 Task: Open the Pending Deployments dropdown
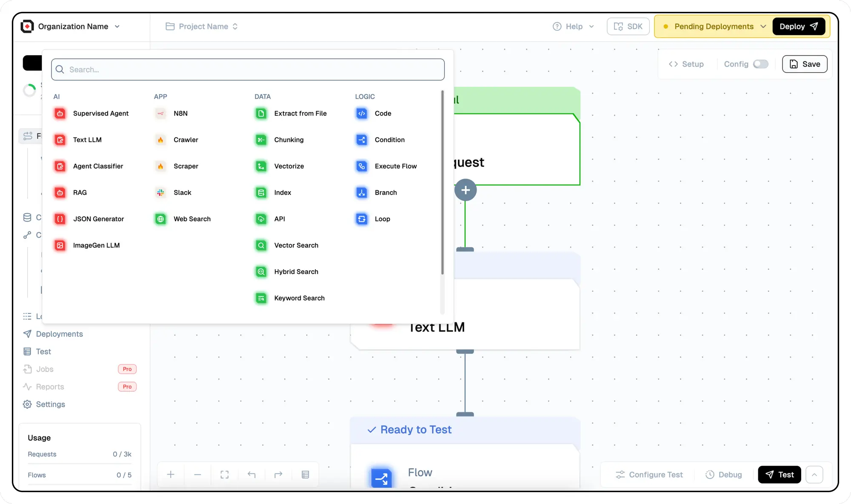coord(714,26)
